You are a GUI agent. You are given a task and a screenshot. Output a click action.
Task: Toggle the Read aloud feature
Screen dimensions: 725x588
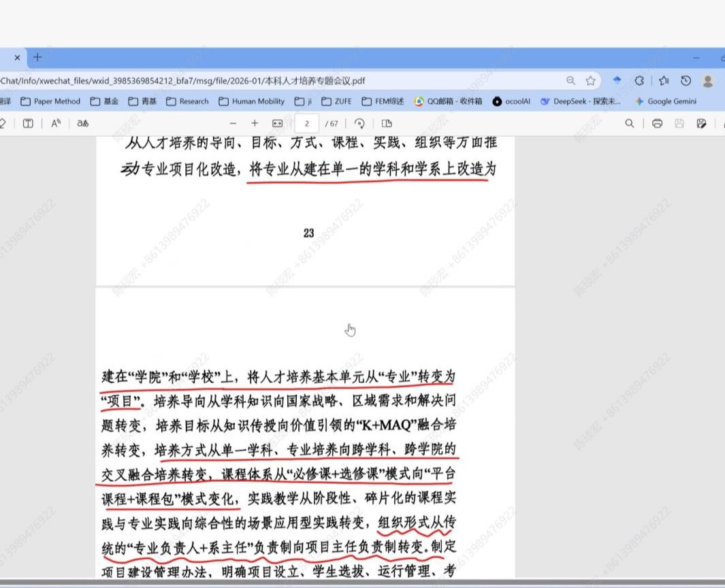[x=56, y=123]
